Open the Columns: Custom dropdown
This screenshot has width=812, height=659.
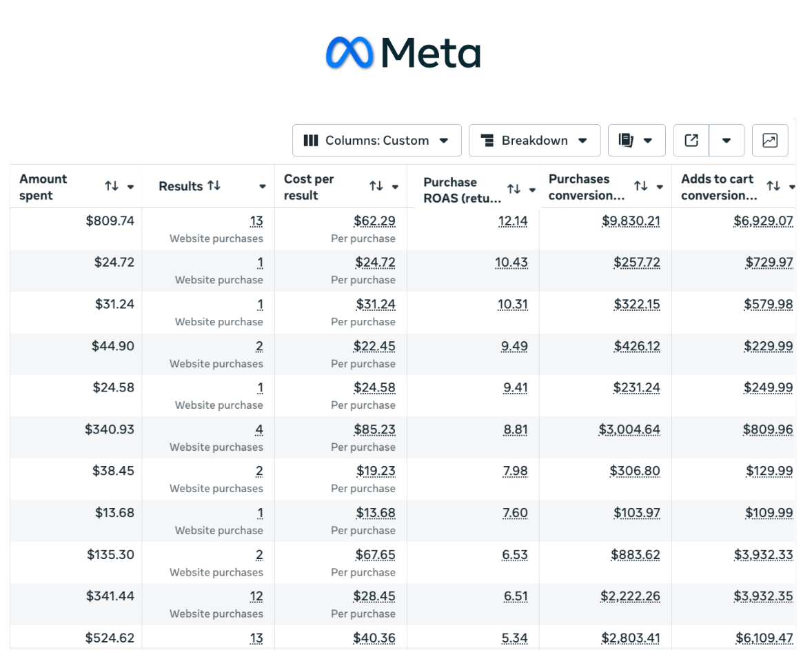coord(376,141)
